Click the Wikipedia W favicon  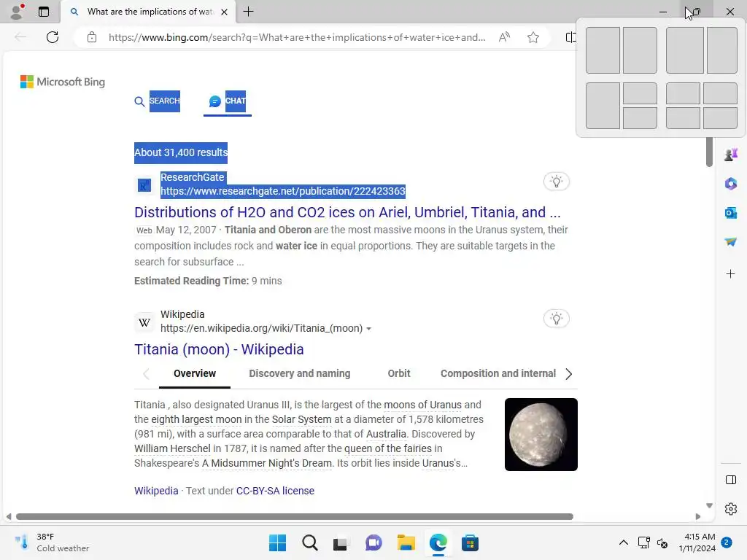(144, 322)
